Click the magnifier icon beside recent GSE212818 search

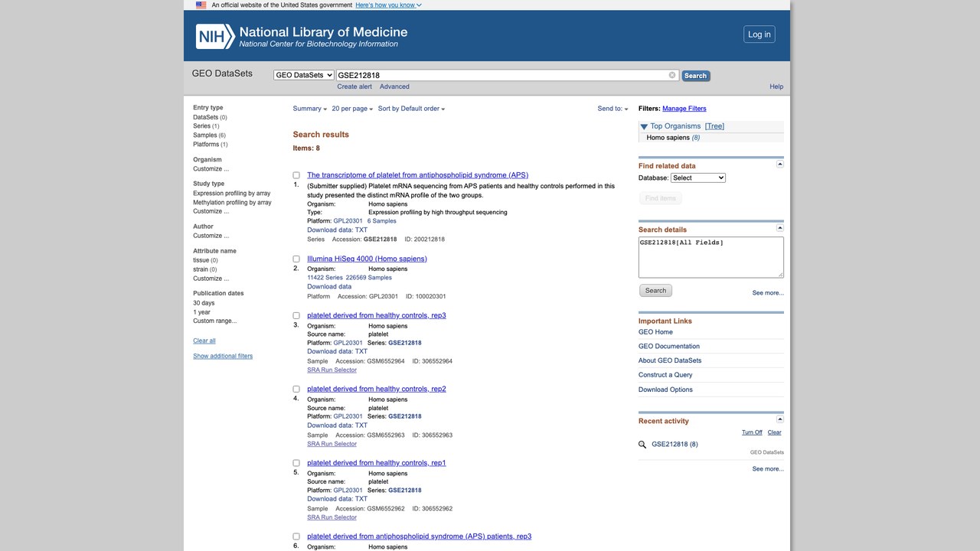click(x=642, y=445)
